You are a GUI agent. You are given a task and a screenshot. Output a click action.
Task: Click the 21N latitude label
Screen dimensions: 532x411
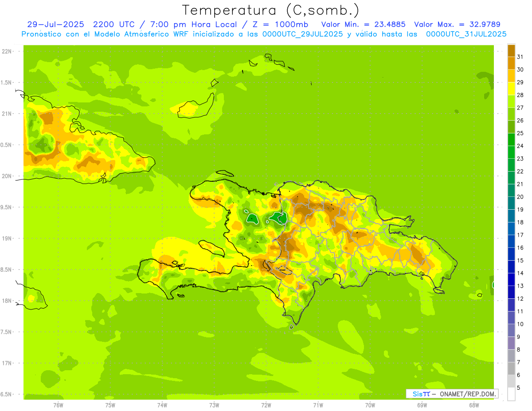pos(7,114)
